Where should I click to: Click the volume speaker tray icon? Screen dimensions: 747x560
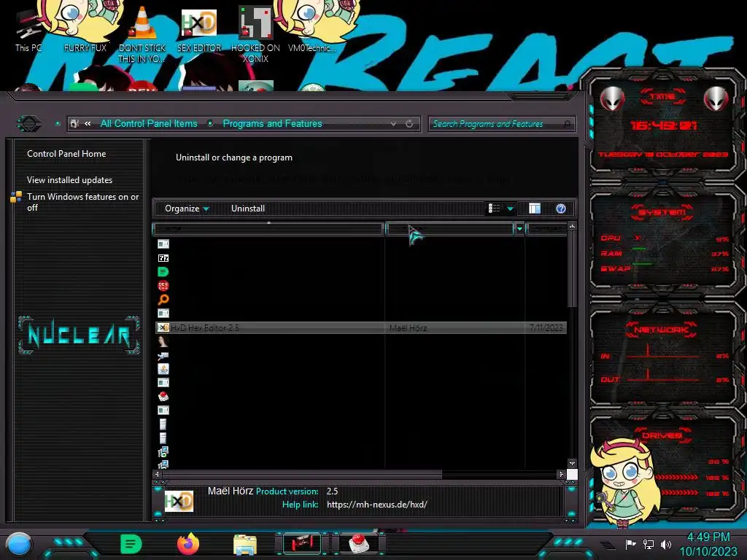(666, 544)
